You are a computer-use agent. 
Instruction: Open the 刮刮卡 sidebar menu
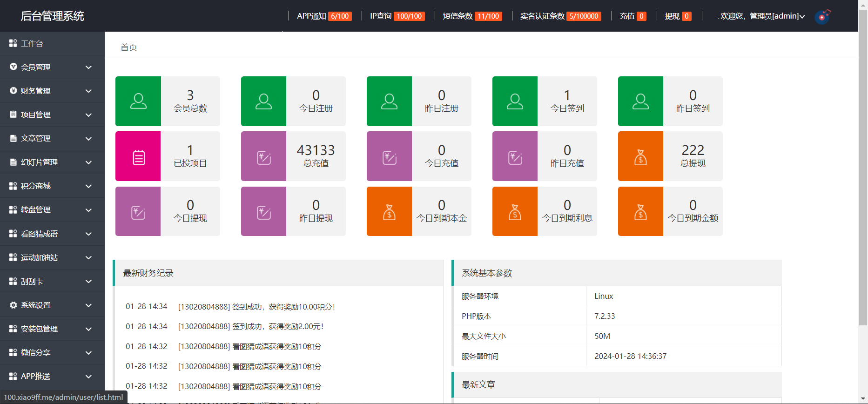coord(52,281)
